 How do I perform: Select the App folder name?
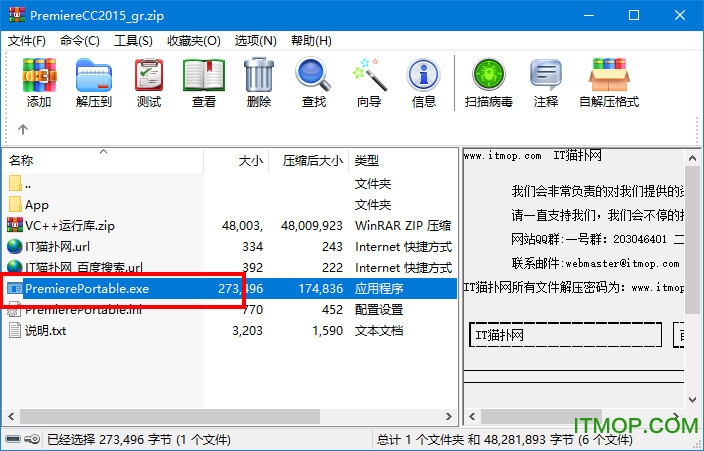[x=37, y=205]
